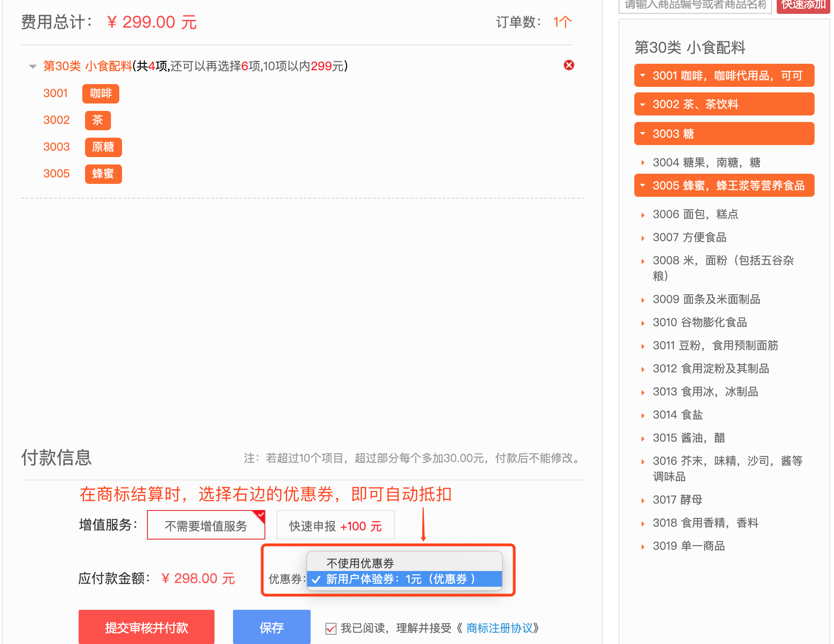Click the product number search input field
This screenshot has height=644, width=834.
(x=695, y=6)
